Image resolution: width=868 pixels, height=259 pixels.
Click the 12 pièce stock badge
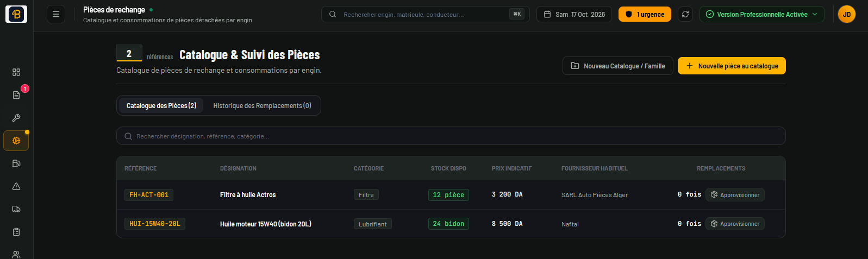pos(448,195)
